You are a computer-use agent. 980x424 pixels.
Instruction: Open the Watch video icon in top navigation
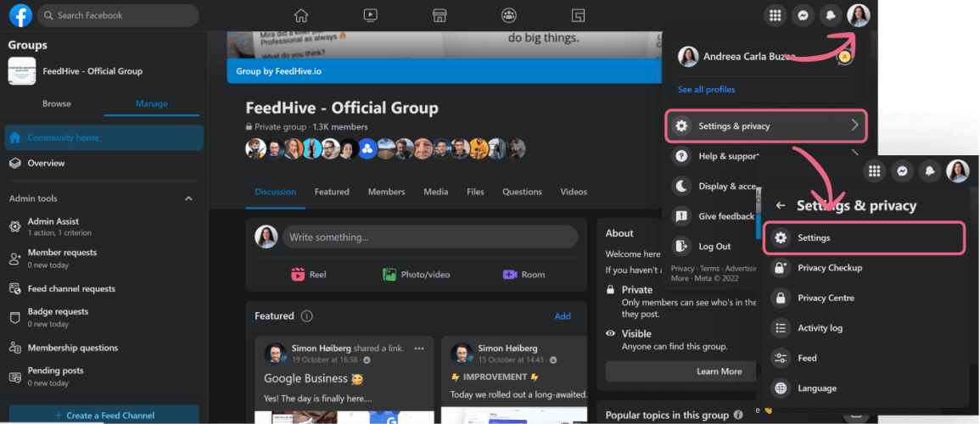[x=371, y=15]
